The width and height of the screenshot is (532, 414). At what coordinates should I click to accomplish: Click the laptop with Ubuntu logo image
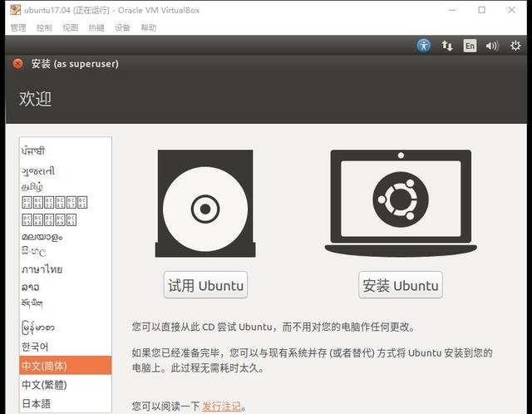[401, 203]
